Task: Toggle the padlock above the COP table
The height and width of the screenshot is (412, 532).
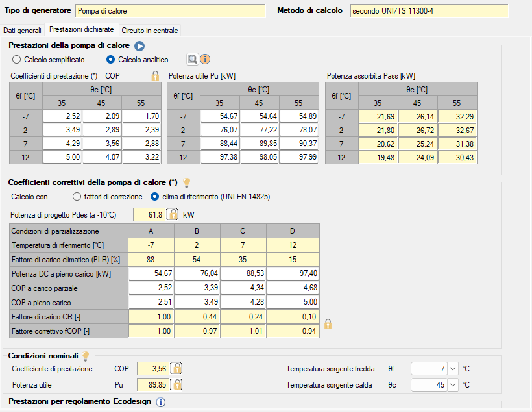Action: [155, 76]
